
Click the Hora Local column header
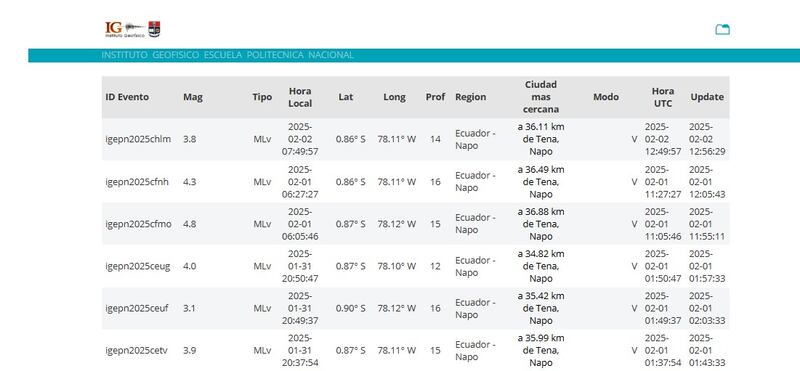click(300, 97)
